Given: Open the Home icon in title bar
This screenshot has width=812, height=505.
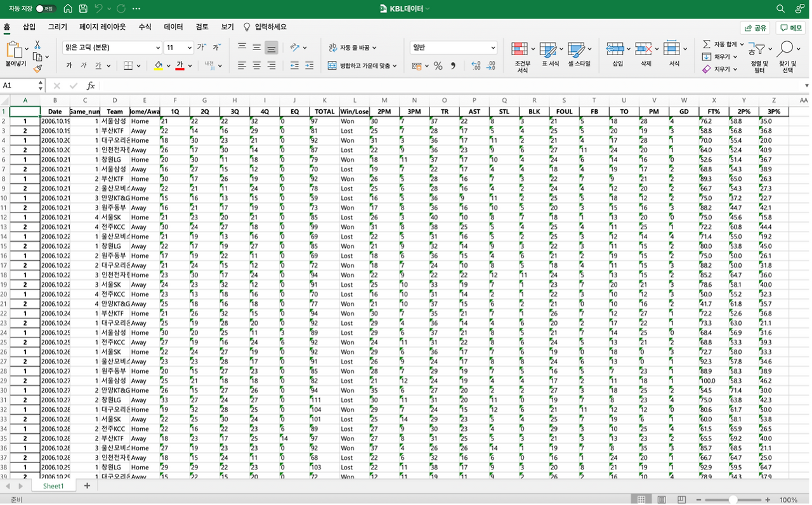Looking at the screenshot, I should [68, 9].
